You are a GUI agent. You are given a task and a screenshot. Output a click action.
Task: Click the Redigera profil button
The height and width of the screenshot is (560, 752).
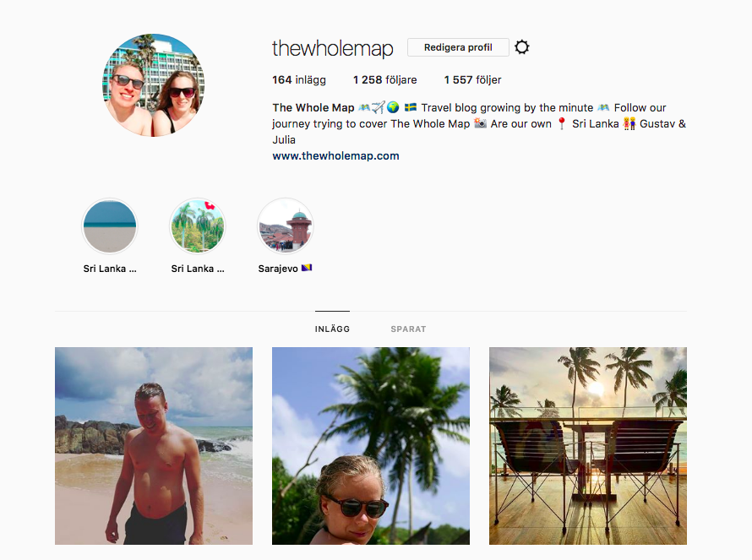pyautogui.click(x=458, y=47)
